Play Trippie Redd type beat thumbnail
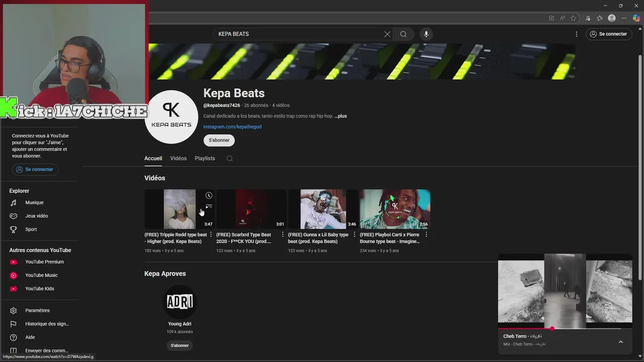Image resolution: width=644 pixels, height=362 pixels. click(180, 209)
